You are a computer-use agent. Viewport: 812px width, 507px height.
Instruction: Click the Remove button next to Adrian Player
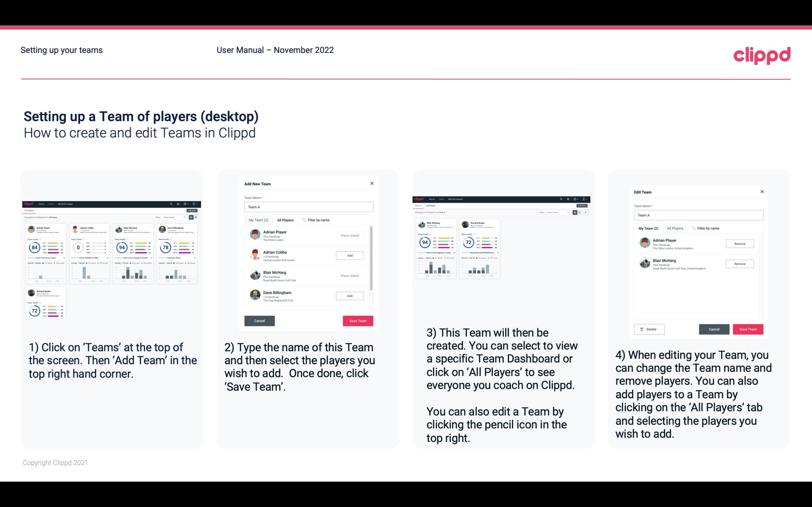coord(739,244)
